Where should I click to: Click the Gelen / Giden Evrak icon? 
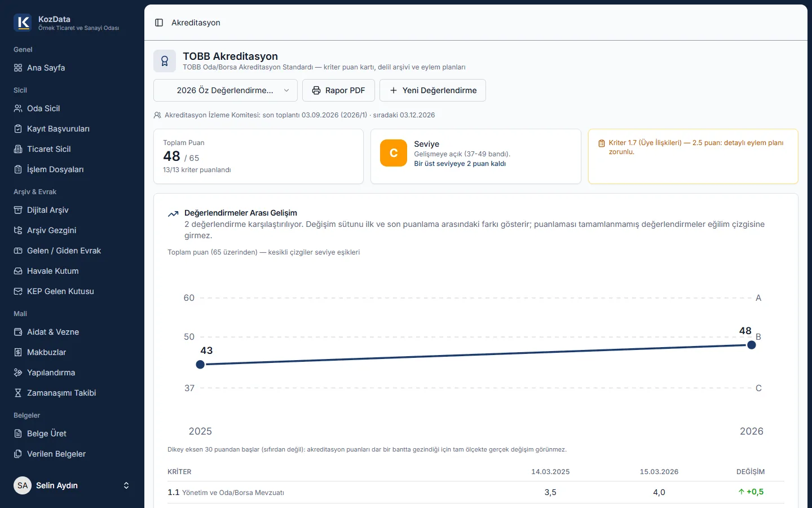(18, 251)
